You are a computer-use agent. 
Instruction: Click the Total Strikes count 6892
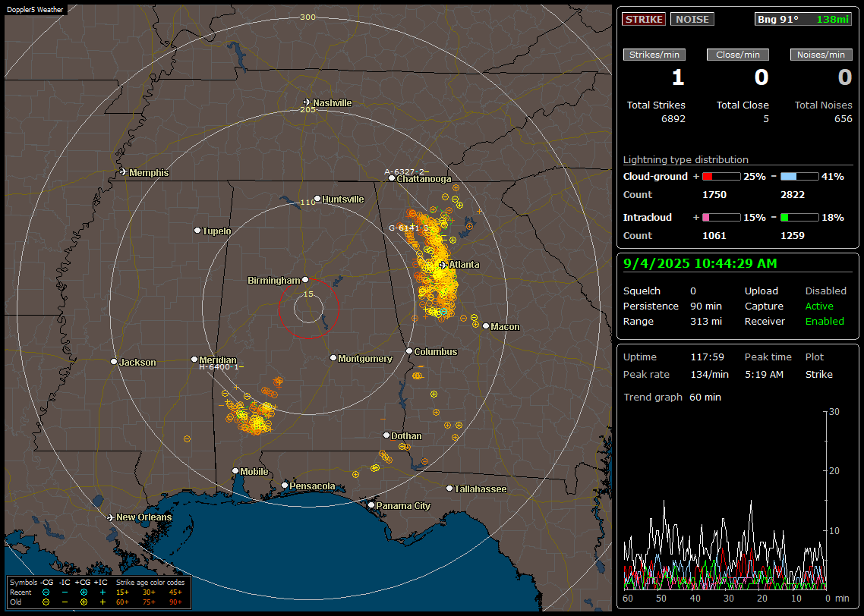pos(673,119)
